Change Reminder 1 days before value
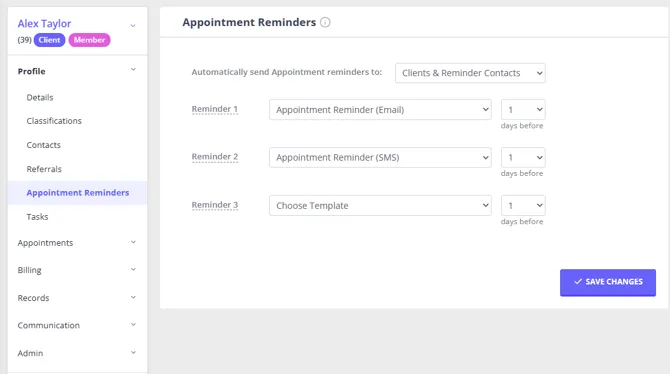The width and height of the screenshot is (670, 374). pyautogui.click(x=523, y=109)
